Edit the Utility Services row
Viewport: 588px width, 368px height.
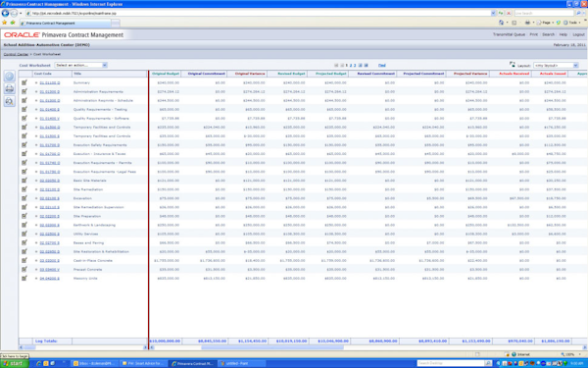pos(24,234)
